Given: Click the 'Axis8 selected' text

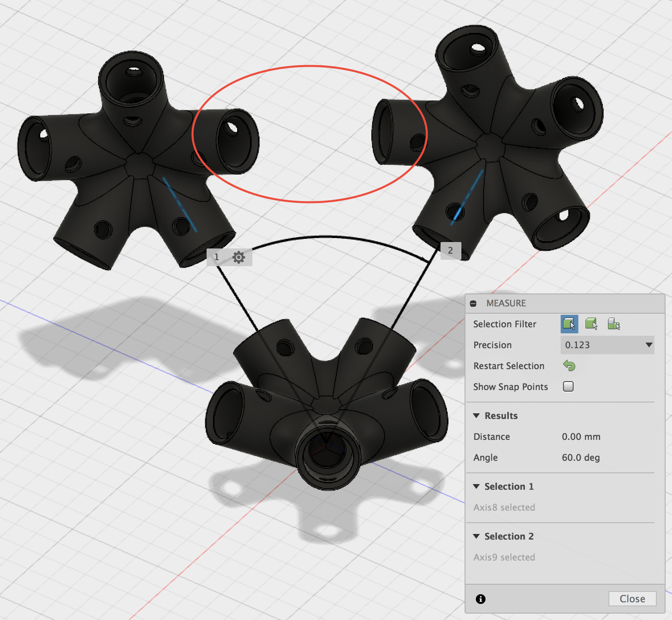Looking at the screenshot, I should click(504, 507).
